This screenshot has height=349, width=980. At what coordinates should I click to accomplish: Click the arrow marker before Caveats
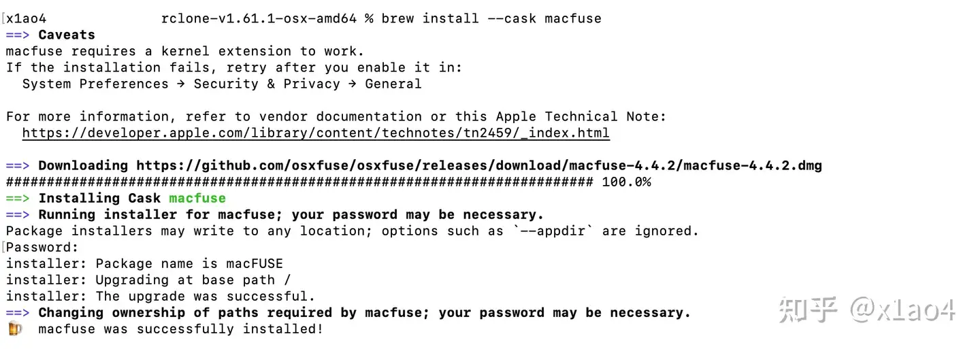[18, 35]
